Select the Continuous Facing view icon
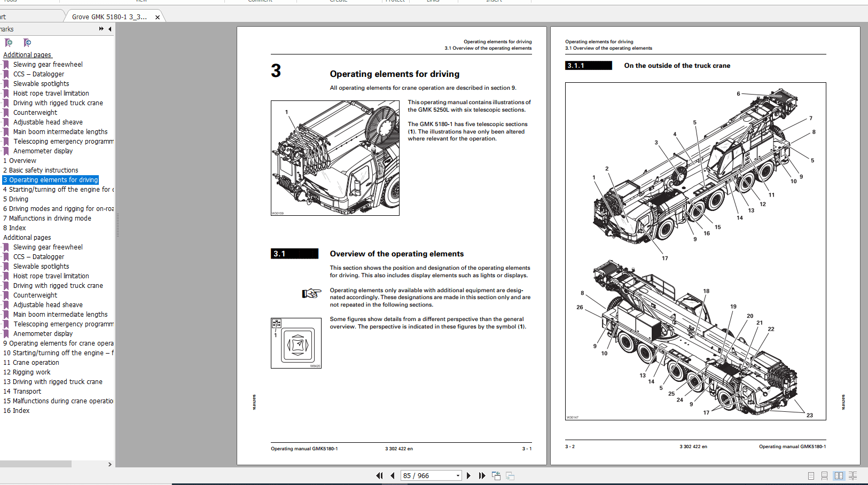Screen dimensions: 868x485 click(x=854, y=475)
